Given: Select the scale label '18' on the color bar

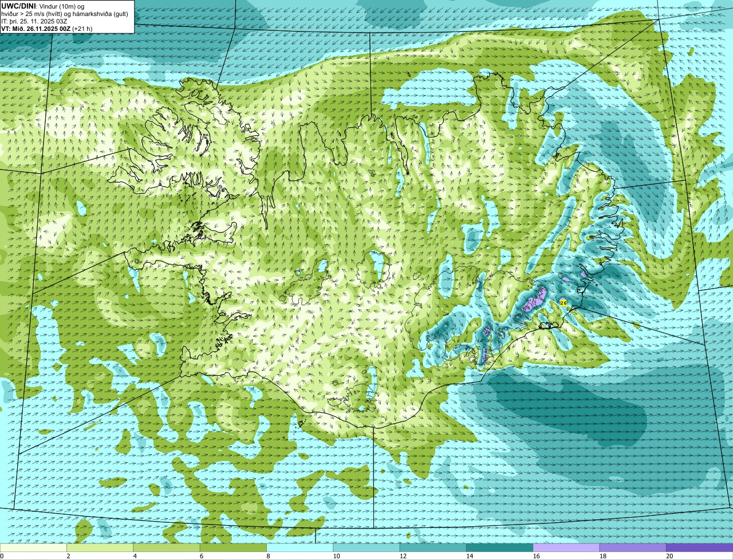Looking at the screenshot, I should (602, 556).
